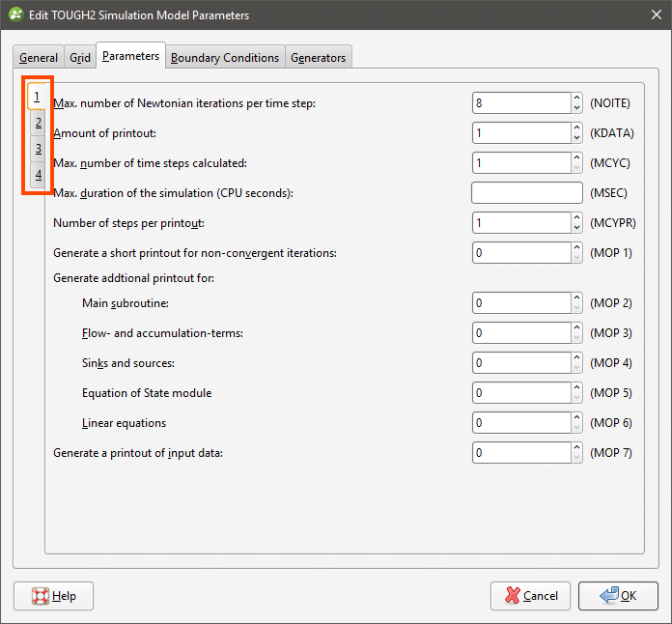
Task: Click the OK button arrow icon
Action: [x=608, y=596]
